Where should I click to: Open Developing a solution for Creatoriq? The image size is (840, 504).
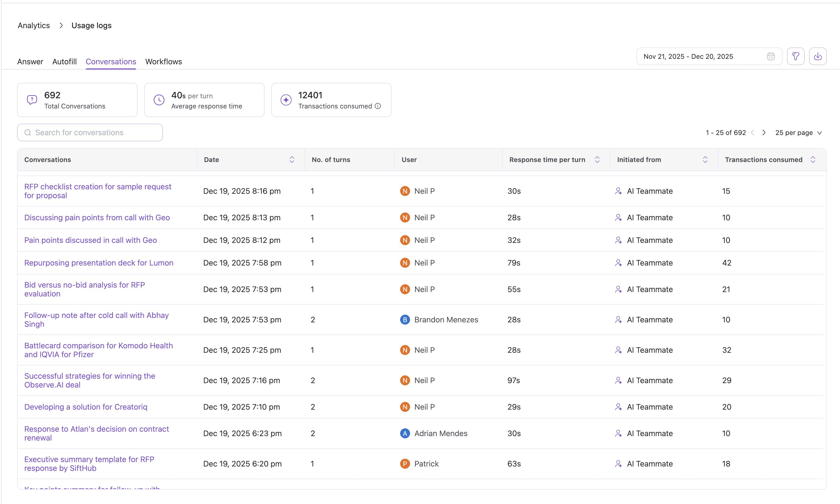pos(86,407)
